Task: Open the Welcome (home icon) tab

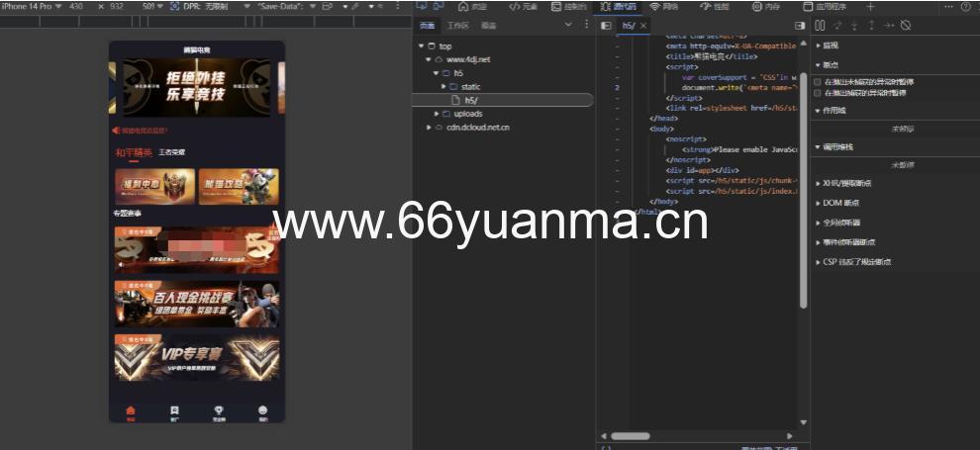Action: [x=472, y=6]
